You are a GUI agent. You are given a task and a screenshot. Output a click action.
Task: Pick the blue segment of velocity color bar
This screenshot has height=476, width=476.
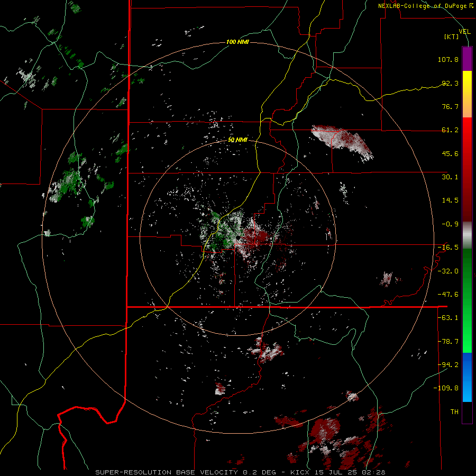tap(467, 377)
